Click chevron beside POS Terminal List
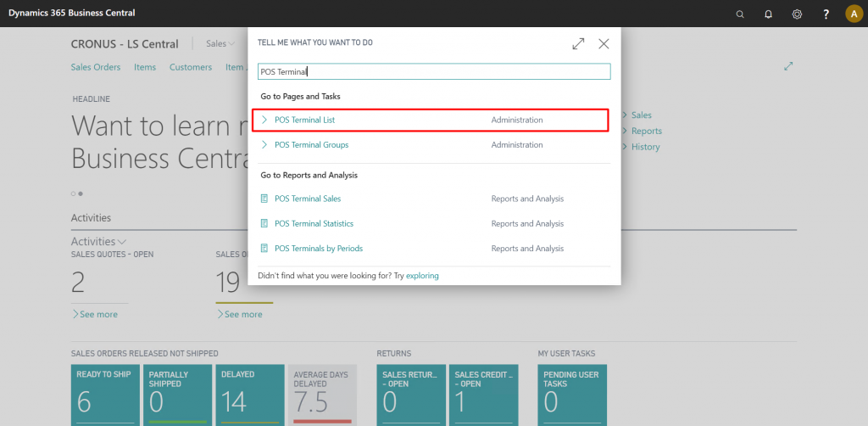The image size is (868, 426). pyautogui.click(x=264, y=120)
